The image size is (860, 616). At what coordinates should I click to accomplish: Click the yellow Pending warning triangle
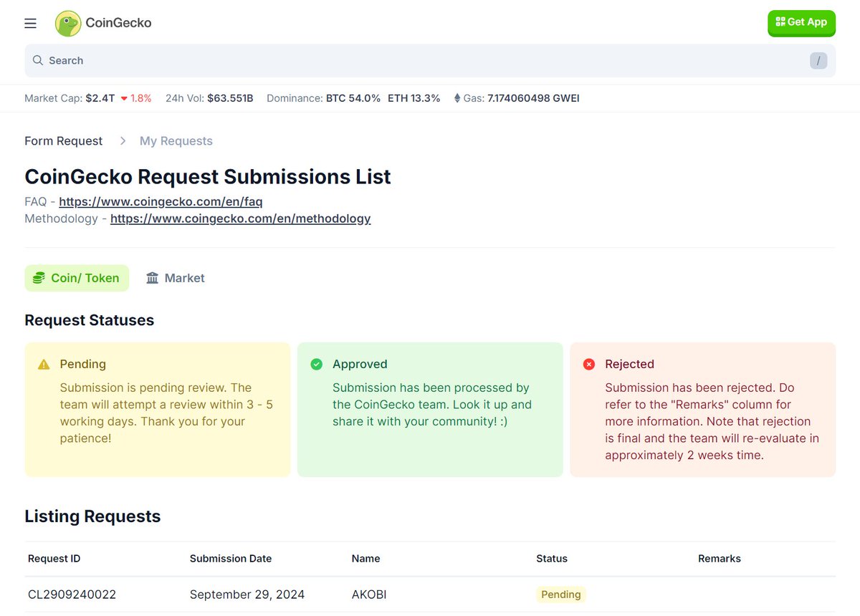(x=44, y=365)
